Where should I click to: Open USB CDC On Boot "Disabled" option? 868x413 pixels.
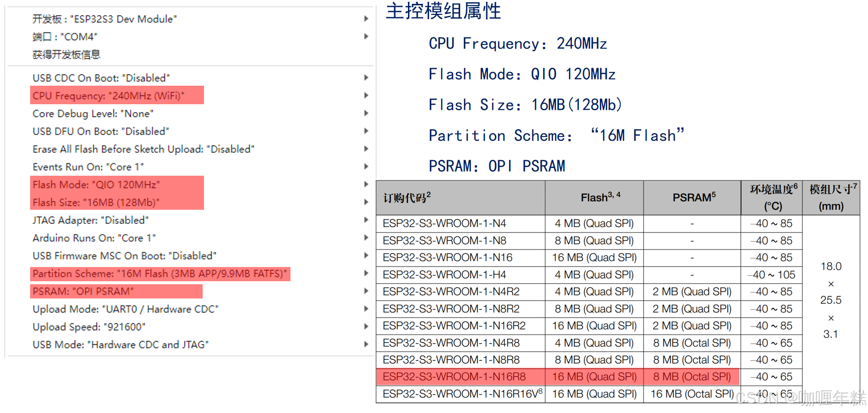pyautogui.click(x=189, y=78)
